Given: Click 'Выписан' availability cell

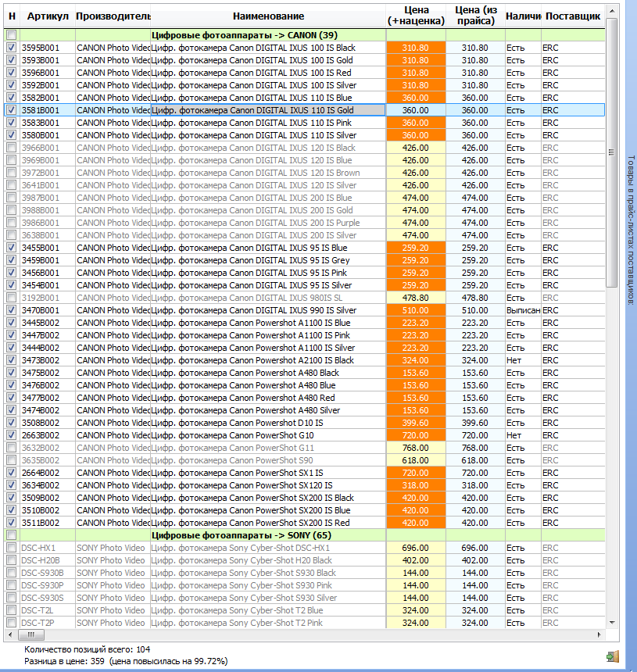Looking at the screenshot, I should click(x=523, y=310).
